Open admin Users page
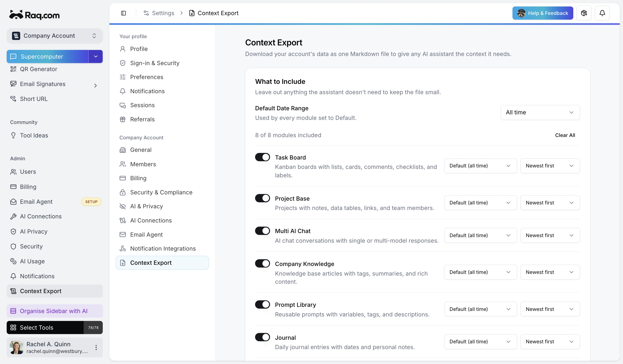This screenshot has width=623, height=364. (x=54, y=172)
